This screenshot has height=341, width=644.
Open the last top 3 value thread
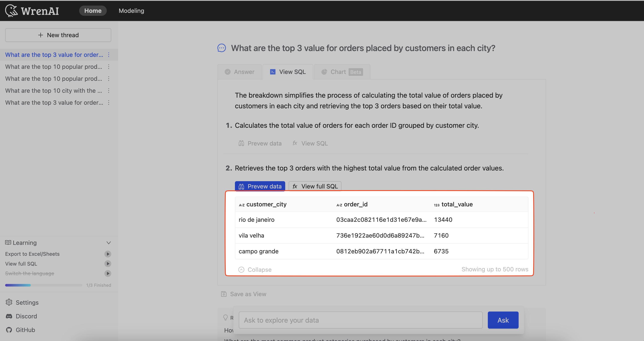pos(54,103)
